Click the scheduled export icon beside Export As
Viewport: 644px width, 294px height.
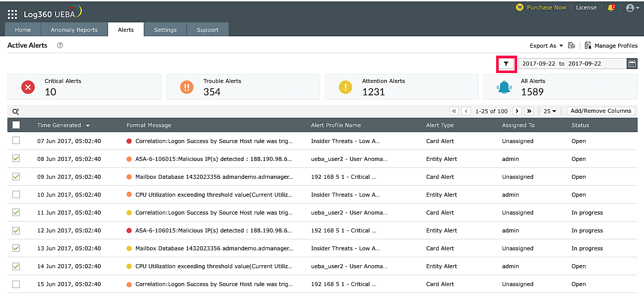point(572,45)
